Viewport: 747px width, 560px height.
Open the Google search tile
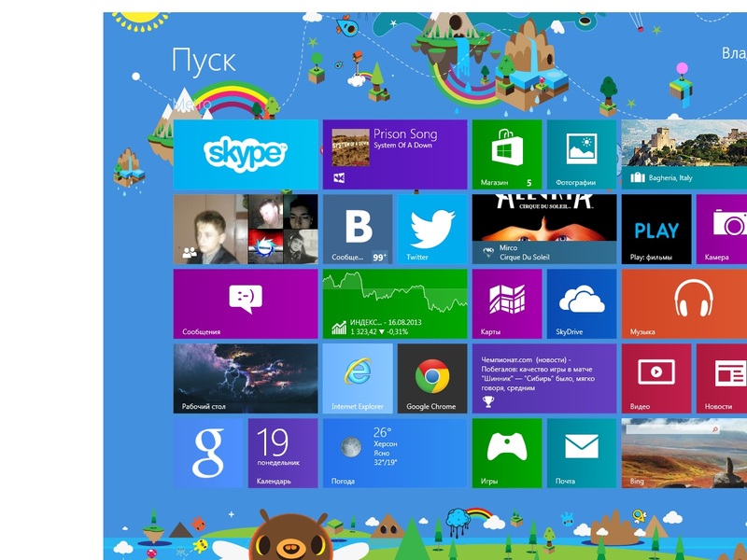click(x=208, y=453)
